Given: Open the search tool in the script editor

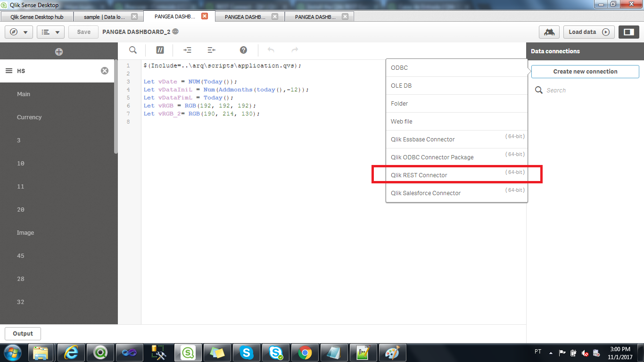Looking at the screenshot, I should coord(133,50).
